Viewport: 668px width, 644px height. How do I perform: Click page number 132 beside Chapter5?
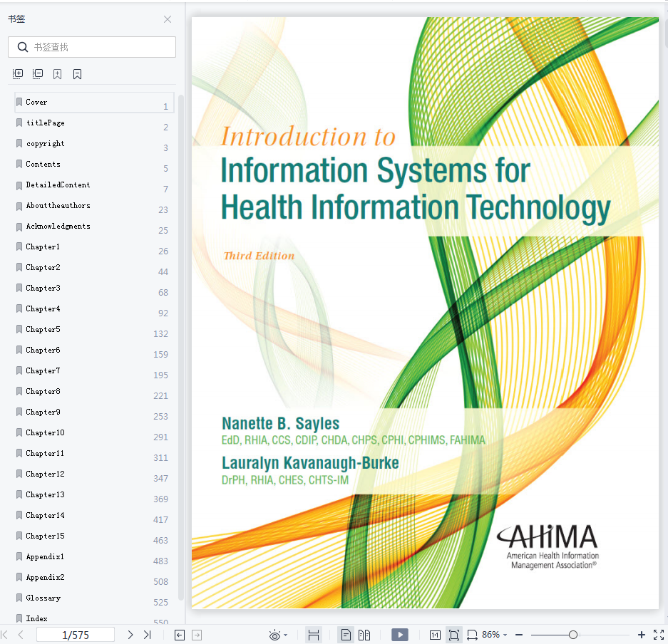[160, 333]
